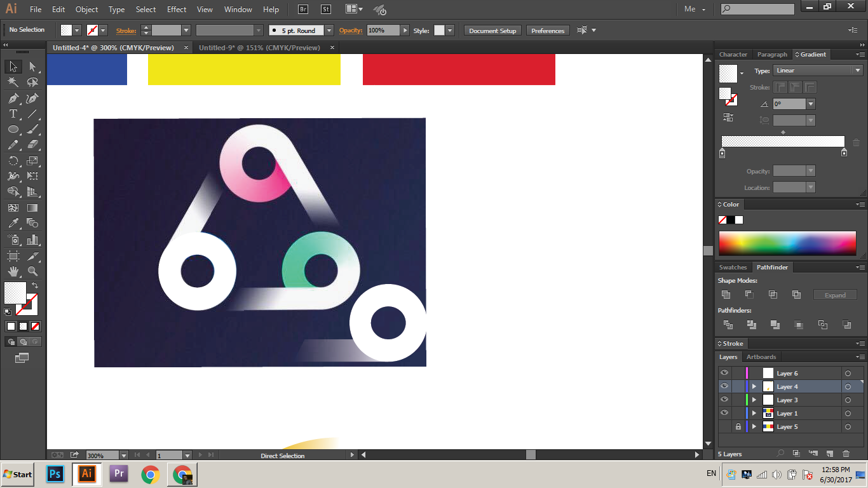Viewport: 868px width, 488px height.
Task: Select the Mesh tool
Action: 13,208
